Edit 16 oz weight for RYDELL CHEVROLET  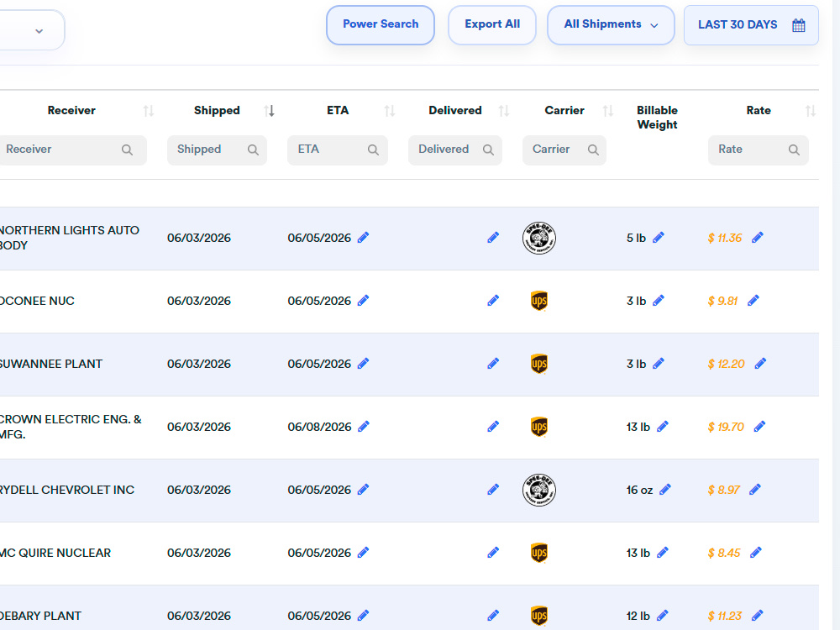click(x=664, y=490)
